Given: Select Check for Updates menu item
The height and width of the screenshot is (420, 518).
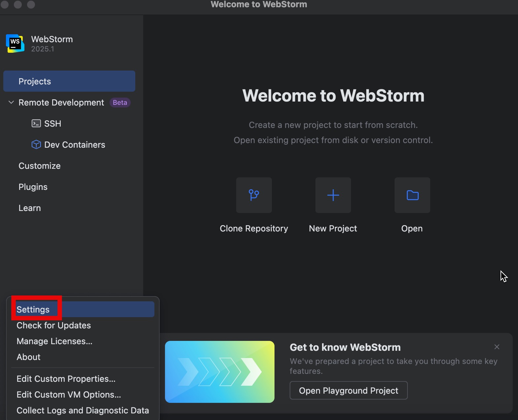Looking at the screenshot, I should pos(54,325).
